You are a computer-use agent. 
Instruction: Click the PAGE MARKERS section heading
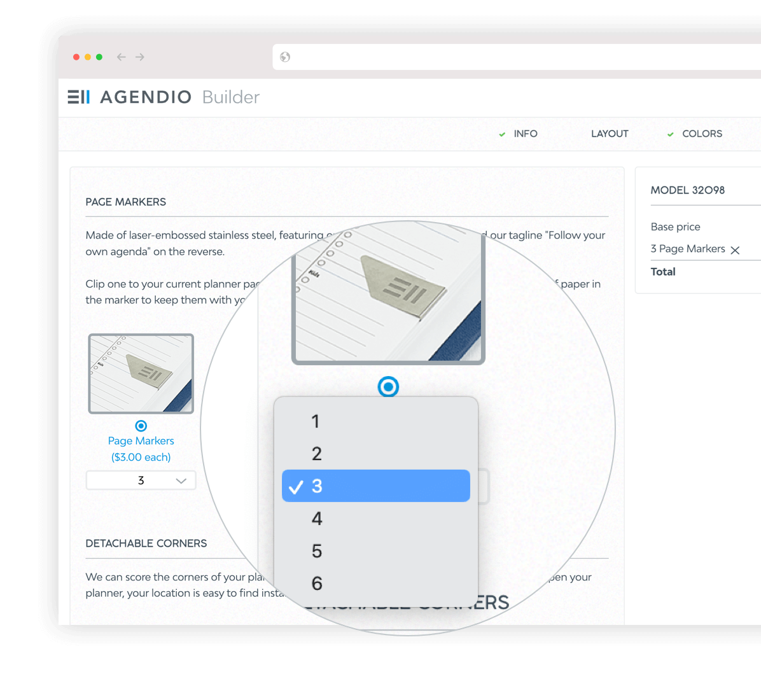(126, 202)
